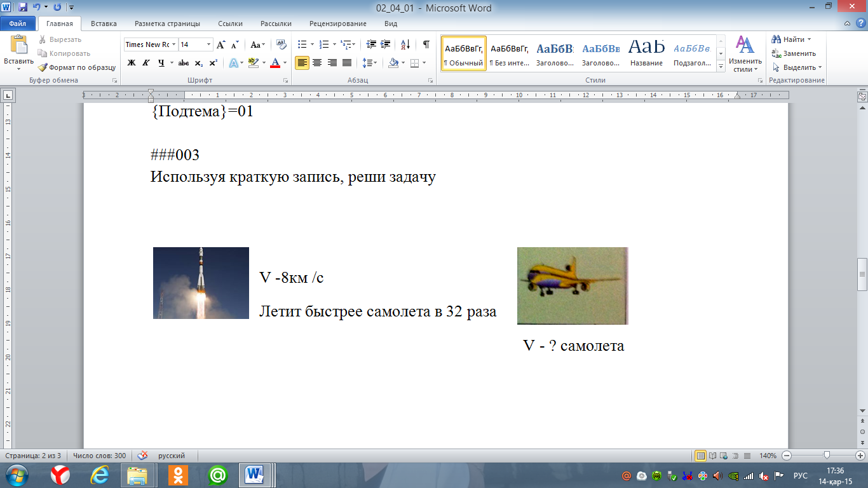Viewport: 868px width, 488px height.
Task: Decrease font size
Action: (x=234, y=44)
